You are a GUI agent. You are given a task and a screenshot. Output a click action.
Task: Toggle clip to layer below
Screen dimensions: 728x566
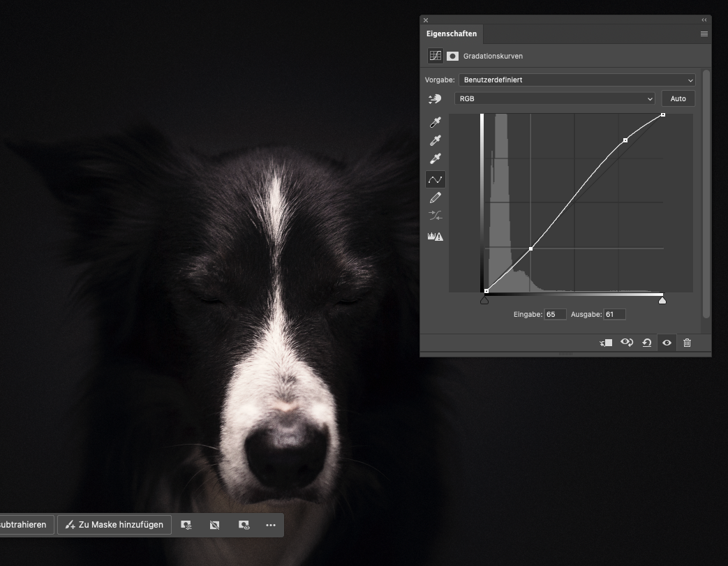(606, 343)
